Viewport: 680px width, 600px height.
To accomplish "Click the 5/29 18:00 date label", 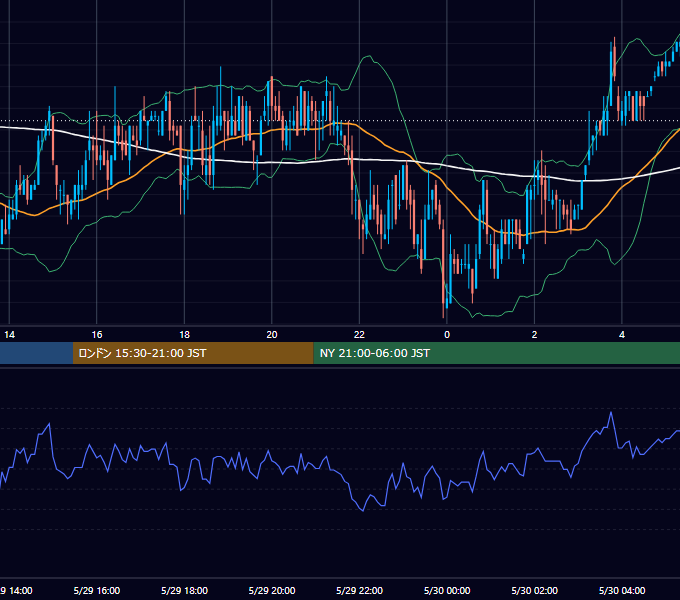I will point(184,590).
